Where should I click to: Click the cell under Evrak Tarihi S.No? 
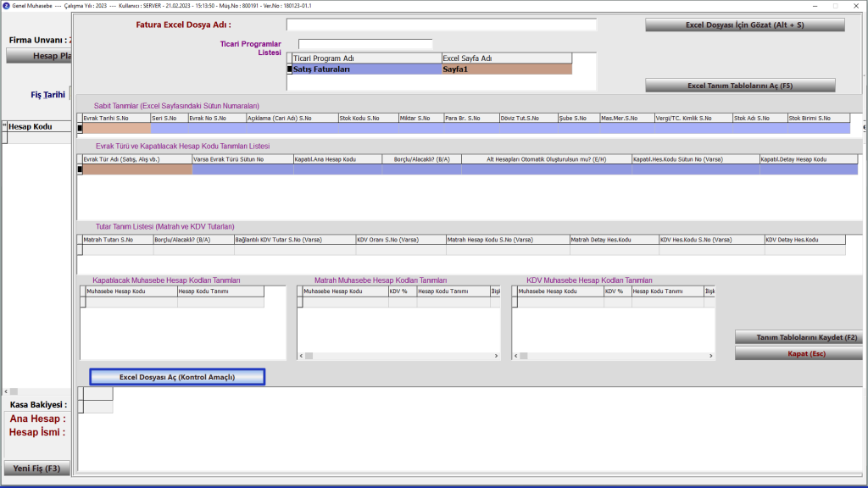pos(115,129)
